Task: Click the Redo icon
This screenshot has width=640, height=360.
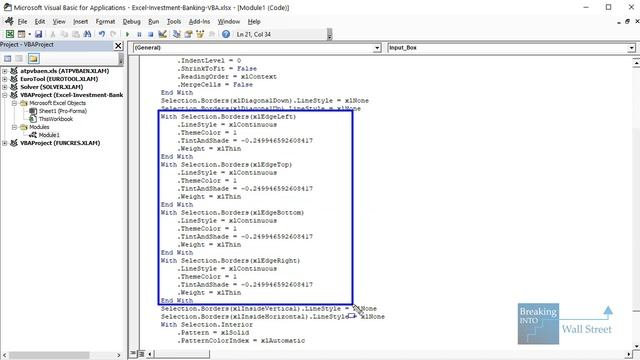Action: [113, 34]
